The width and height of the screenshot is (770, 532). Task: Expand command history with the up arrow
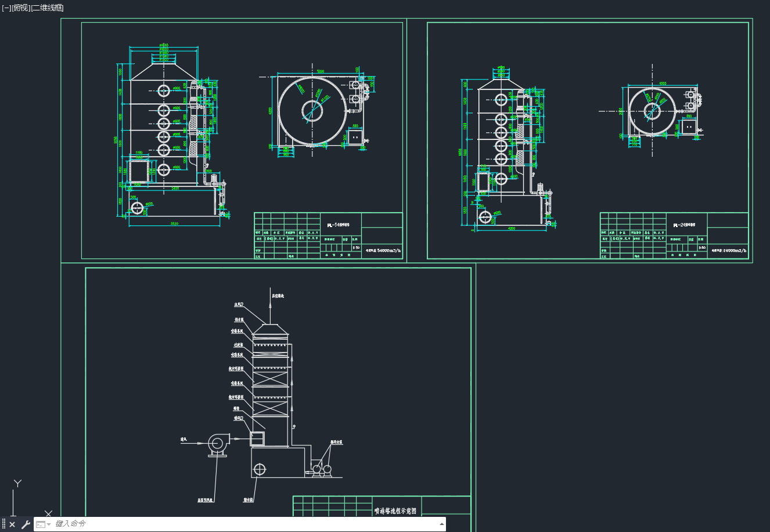[x=441, y=524]
